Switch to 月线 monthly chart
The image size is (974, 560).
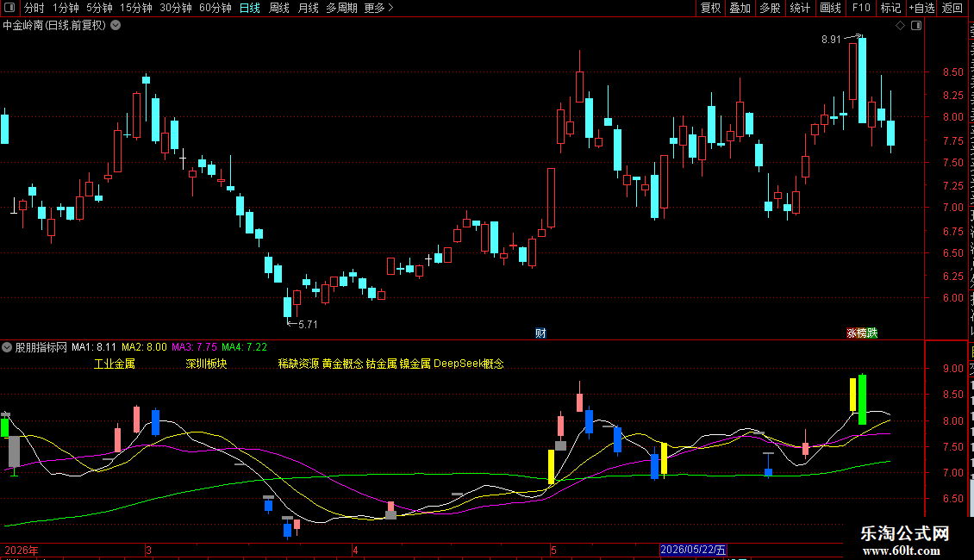pyautogui.click(x=308, y=8)
